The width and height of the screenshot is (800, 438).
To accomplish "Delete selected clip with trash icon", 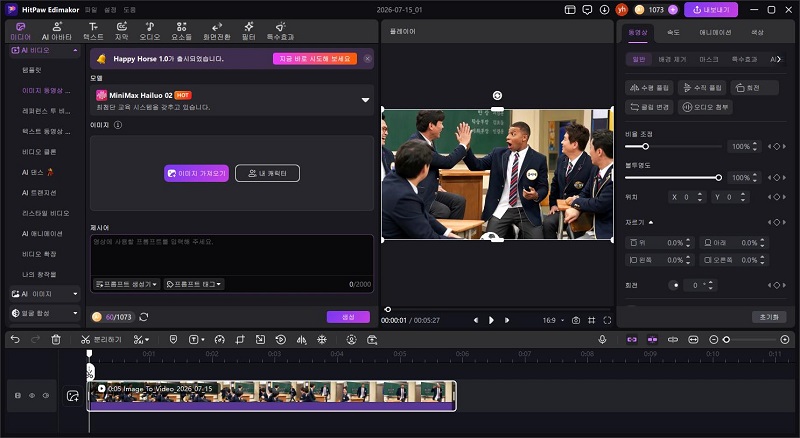I will tap(56, 339).
